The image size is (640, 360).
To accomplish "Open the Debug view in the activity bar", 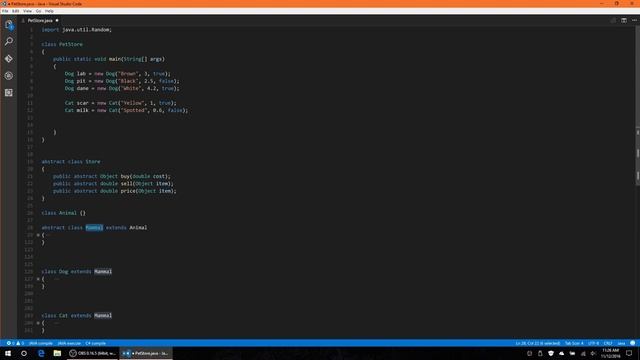I will [x=9, y=76].
